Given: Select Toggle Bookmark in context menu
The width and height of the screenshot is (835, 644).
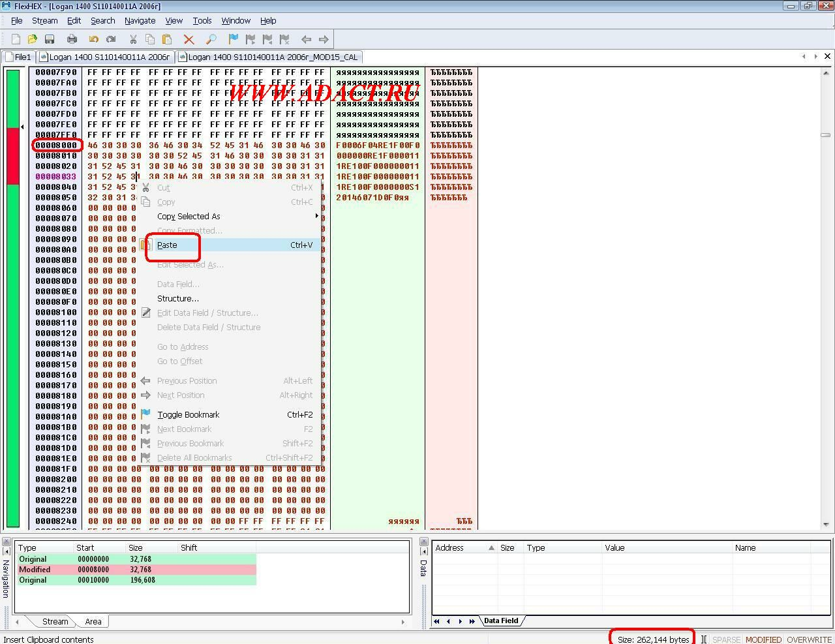Looking at the screenshot, I should (229, 414).
